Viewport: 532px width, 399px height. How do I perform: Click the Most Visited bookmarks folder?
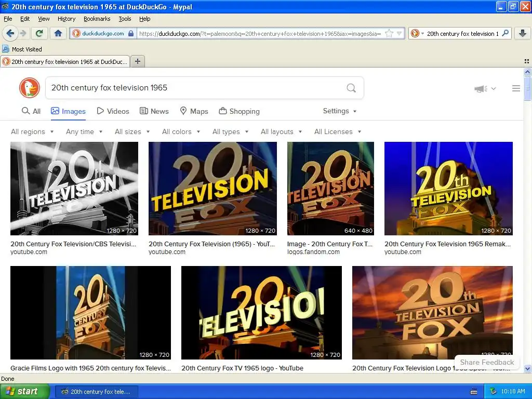pos(22,49)
